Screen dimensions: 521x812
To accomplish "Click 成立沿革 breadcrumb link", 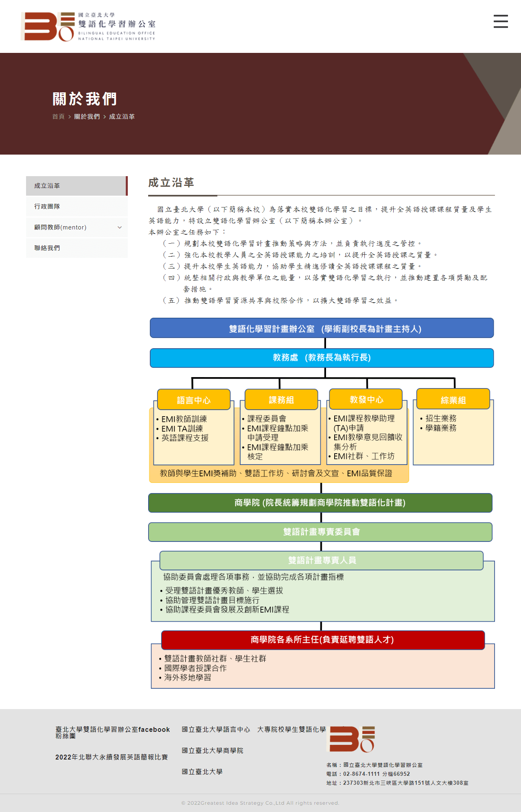I will [x=122, y=117].
